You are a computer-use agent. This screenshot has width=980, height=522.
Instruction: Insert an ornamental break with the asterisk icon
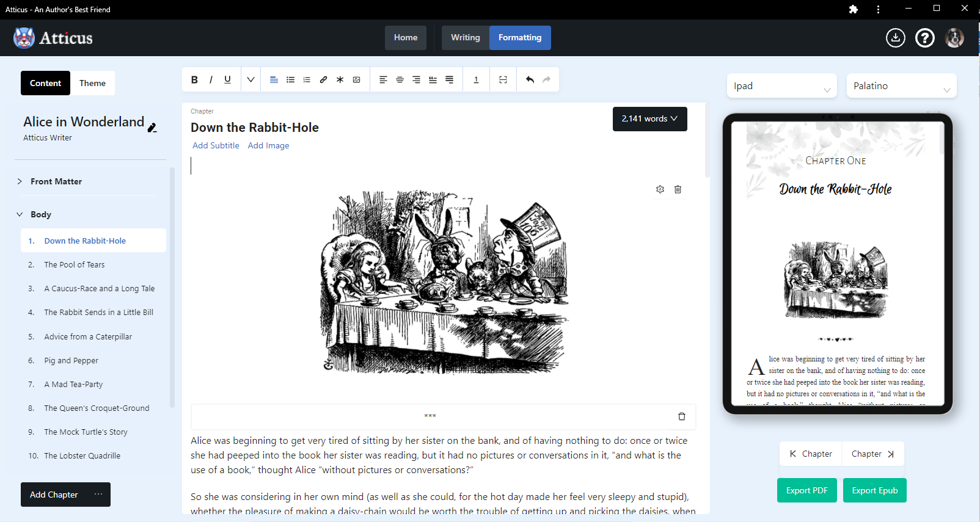pyautogui.click(x=340, y=79)
